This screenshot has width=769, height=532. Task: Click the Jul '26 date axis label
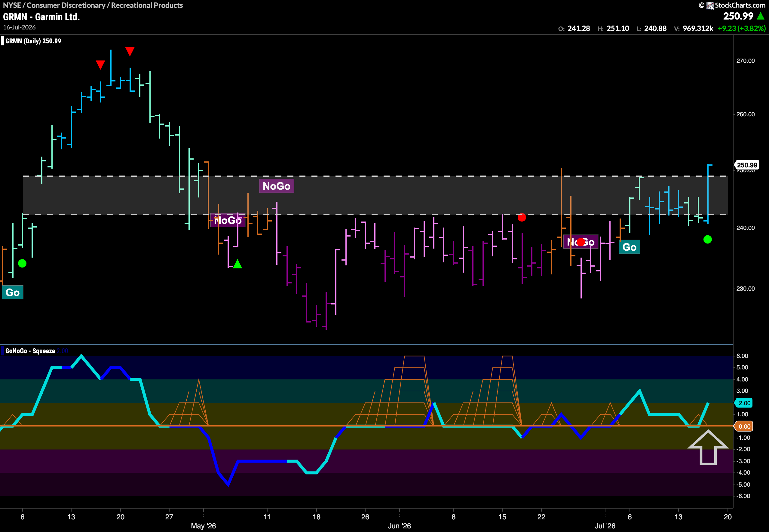click(605, 526)
